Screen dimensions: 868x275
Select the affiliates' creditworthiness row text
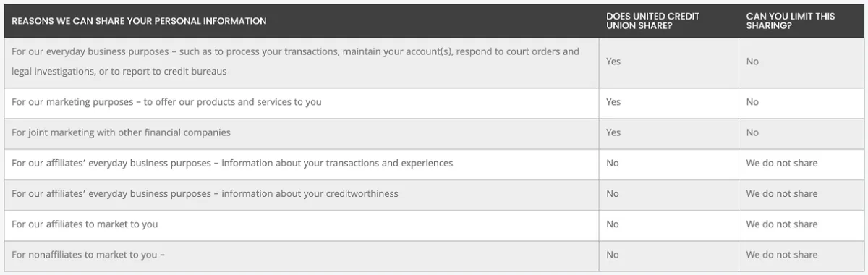pos(205,193)
